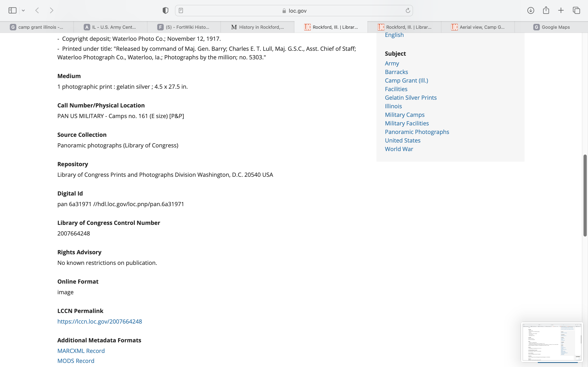The height and width of the screenshot is (367, 588).
Task: Show the reader view icon
Action: click(x=181, y=10)
